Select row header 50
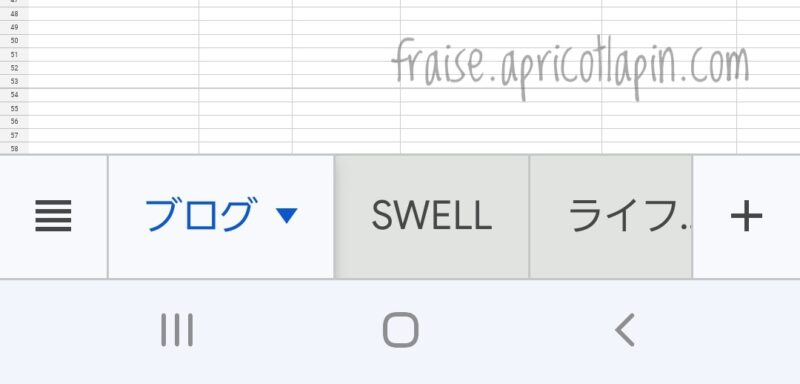 point(14,41)
